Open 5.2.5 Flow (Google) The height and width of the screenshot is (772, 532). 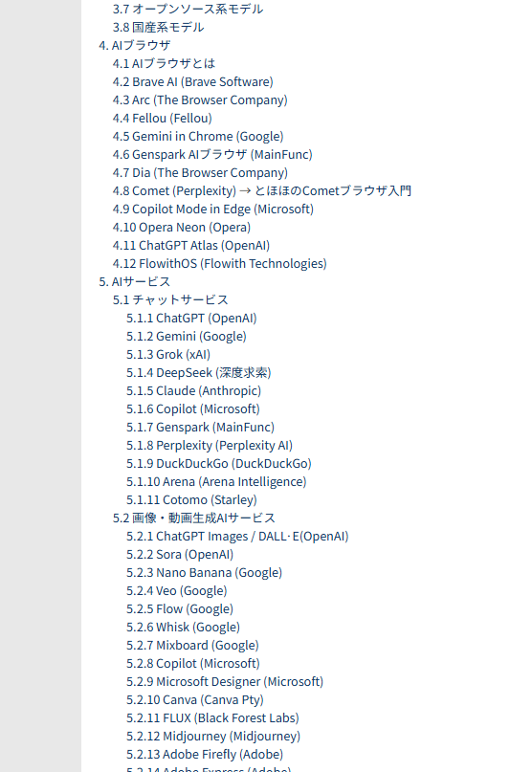pyautogui.click(x=180, y=610)
